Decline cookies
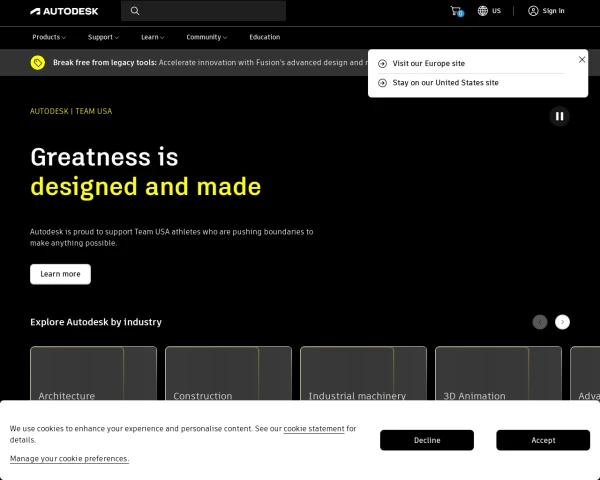Image resolution: width=600 pixels, height=480 pixels. [x=427, y=440]
